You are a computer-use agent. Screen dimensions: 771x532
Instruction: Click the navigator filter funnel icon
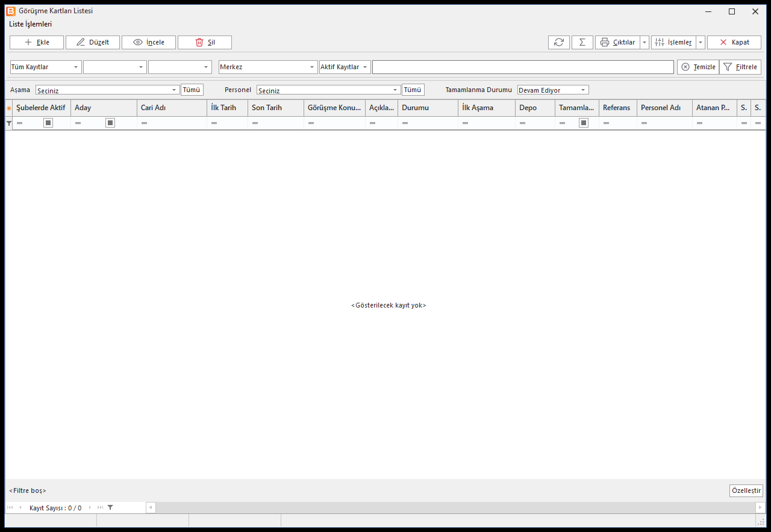click(x=110, y=507)
